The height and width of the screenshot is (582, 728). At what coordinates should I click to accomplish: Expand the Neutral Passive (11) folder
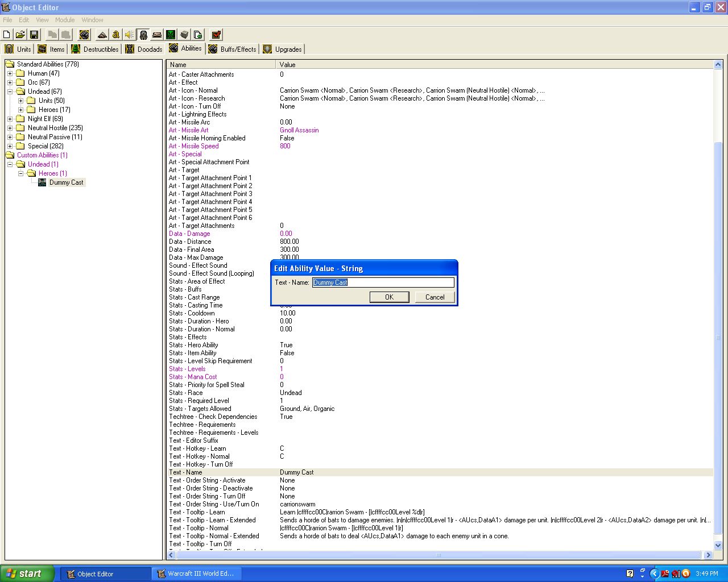tap(10, 137)
